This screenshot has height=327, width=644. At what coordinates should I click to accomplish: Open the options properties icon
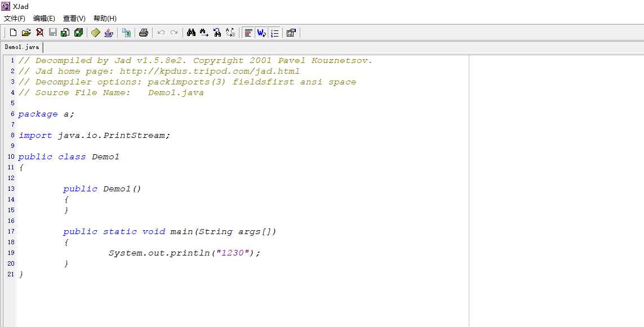291,33
